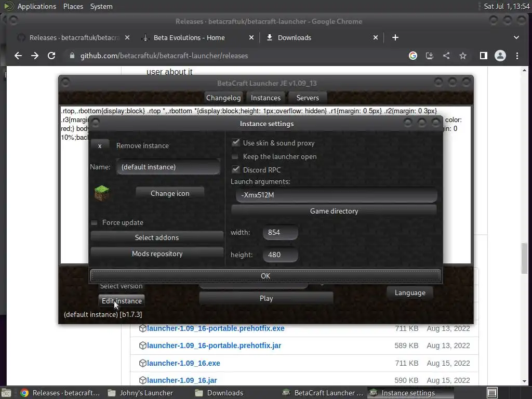Click the page vertical scrollbar thumb
Viewport: 532px width, 399px height.
(x=525, y=258)
